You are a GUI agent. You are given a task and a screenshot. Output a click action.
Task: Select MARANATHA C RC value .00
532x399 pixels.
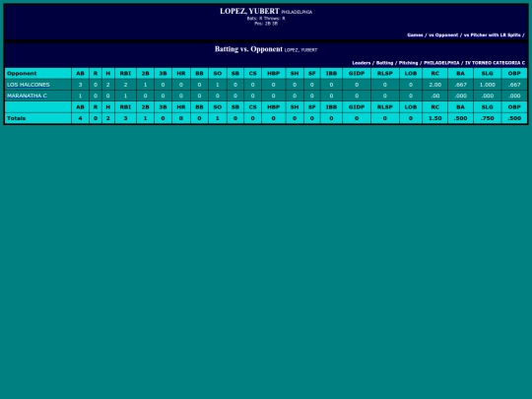[434, 96]
